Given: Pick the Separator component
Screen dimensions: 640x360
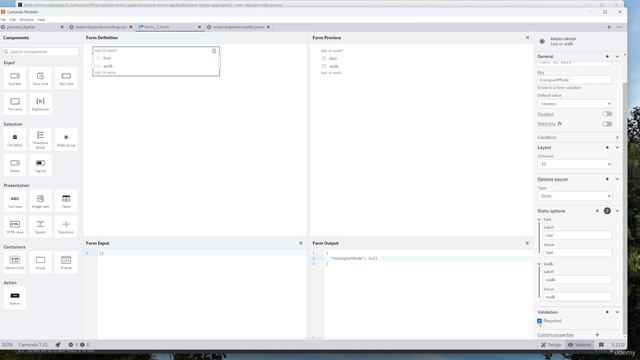Looking at the screenshot, I should [x=66, y=227].
